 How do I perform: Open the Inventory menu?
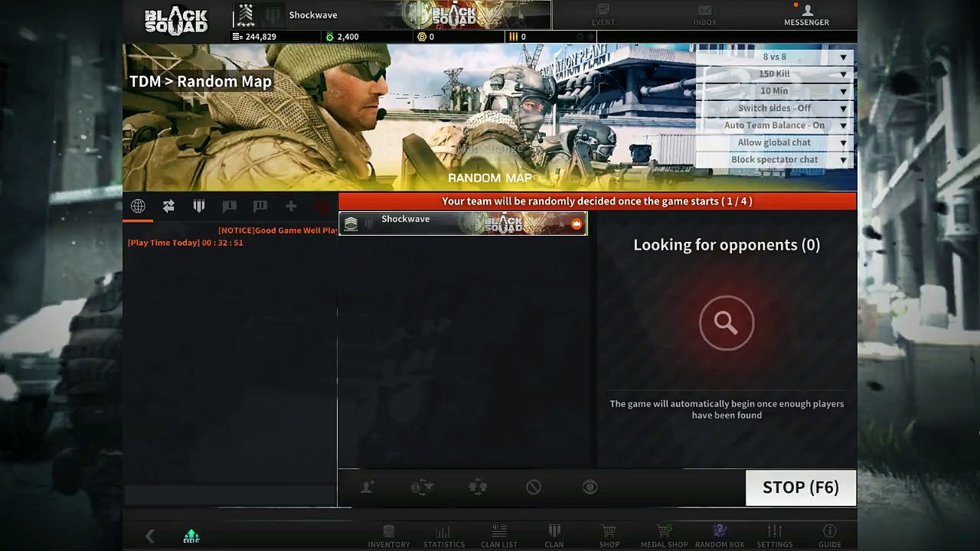point(389,536)
